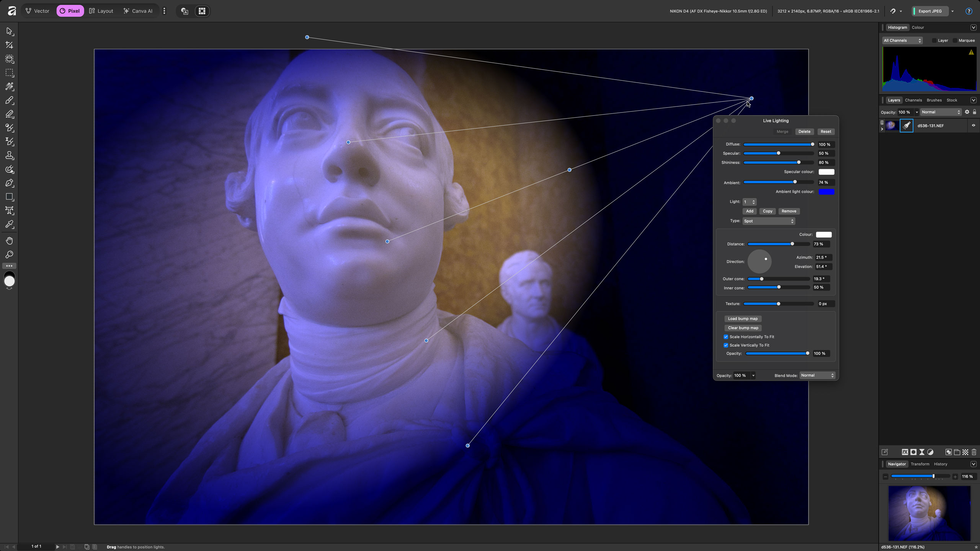
Task: Switch to the Layout persona
Action: [101, 11]
